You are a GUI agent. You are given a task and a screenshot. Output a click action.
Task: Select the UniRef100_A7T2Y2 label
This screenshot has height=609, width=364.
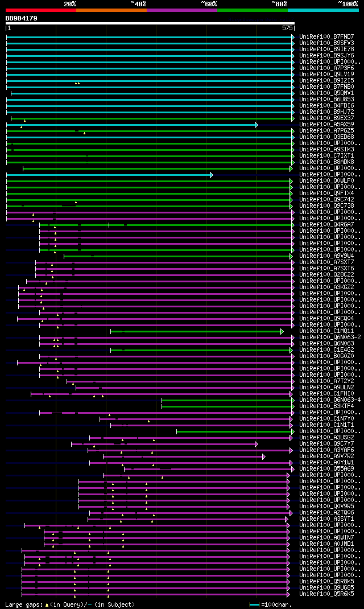pos(326,381)
